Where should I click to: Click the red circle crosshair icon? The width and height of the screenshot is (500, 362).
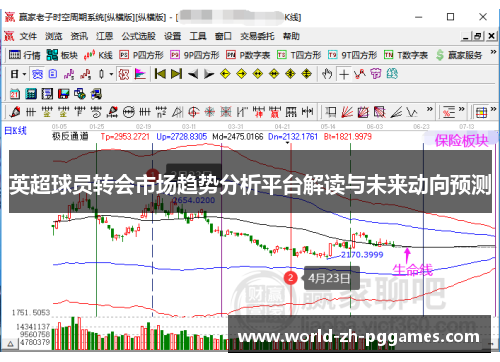194,112
